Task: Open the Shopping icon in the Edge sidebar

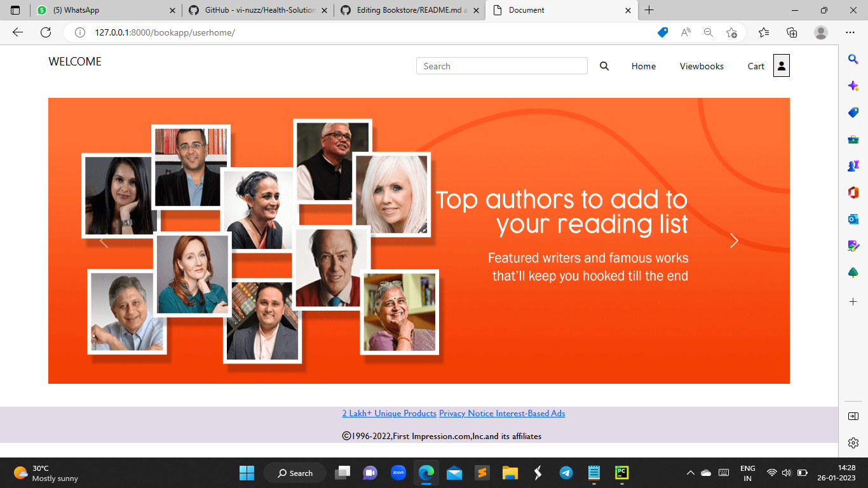Action: point(853,112)
